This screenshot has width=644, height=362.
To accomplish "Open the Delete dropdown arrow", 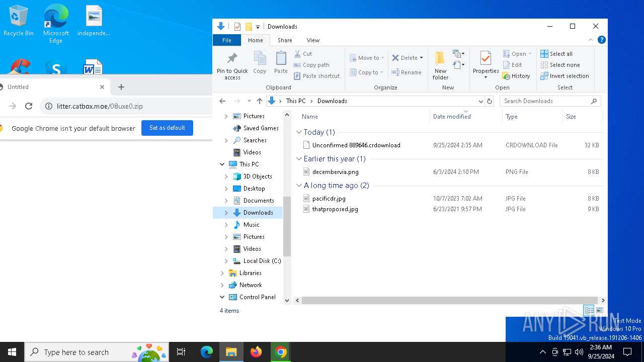I will pyautogui.click(x=422, y=58).
